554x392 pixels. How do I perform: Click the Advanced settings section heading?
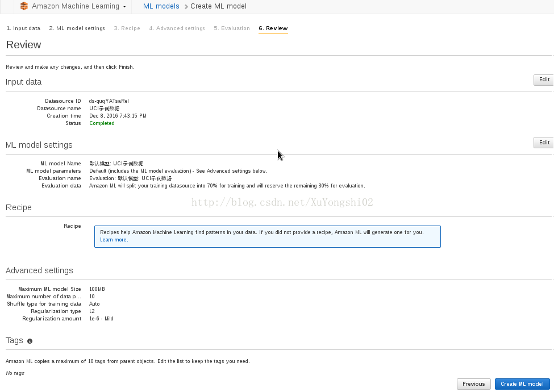39,270
